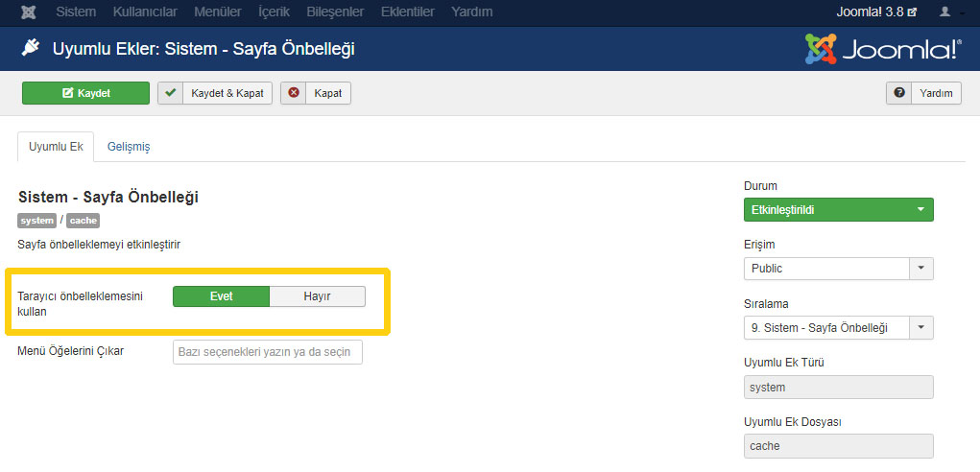Click the Joomla! brand logo in header
Image resolution: width=980 pixels, height=472 pixels.
(882, 49)
